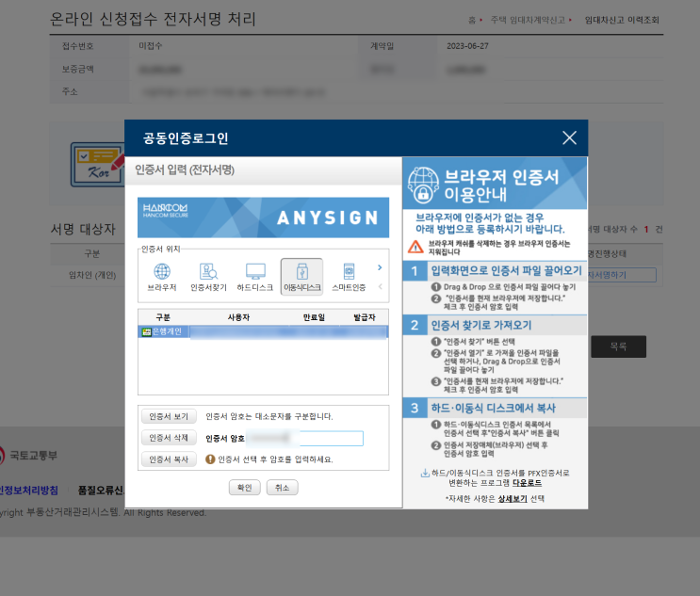Viewport: 700px width, 596px height.
Task: Open the 인증서찾기 certificate finder icon
Action: pyautogui.click(x=208, y=277)
